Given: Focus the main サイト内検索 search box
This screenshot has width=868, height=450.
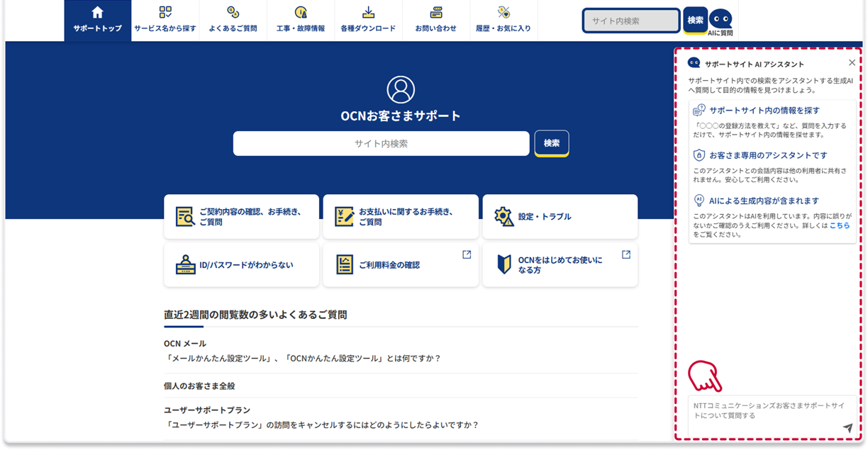Looking at the screenshot, I should pyautogui.click(x=382, y=143).
